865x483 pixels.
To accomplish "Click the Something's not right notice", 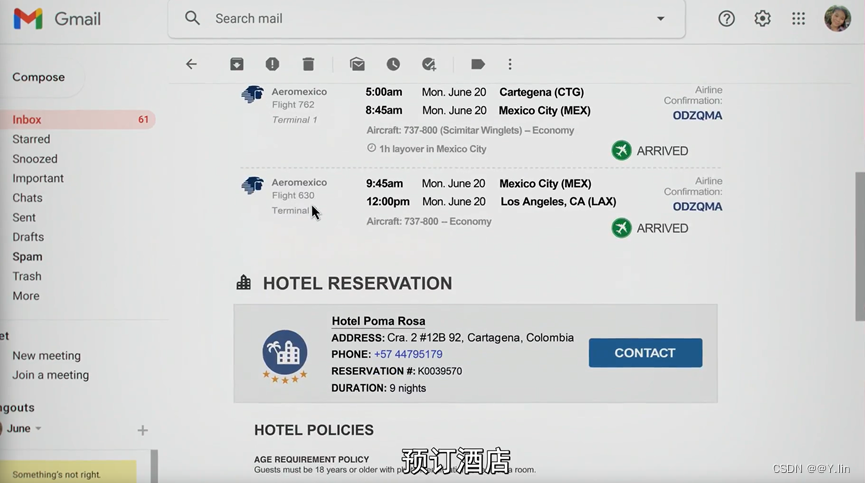I will [x=68, y=472].
